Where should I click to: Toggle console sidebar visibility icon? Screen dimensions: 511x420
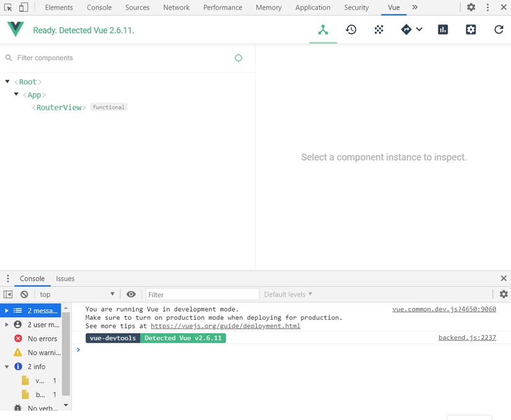coord(8,294)
